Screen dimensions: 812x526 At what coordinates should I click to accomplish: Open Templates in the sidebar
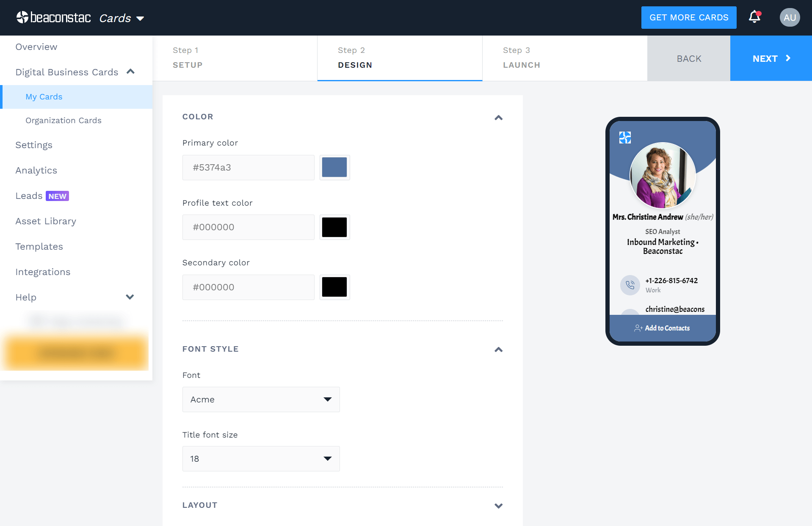pyautogui.click(x=39, y=247)
